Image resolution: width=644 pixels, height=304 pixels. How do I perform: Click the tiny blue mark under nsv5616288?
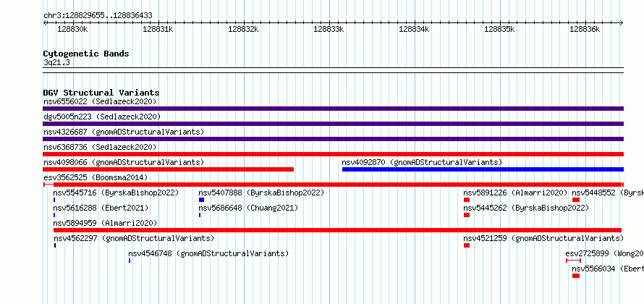(x=54, y=215)
